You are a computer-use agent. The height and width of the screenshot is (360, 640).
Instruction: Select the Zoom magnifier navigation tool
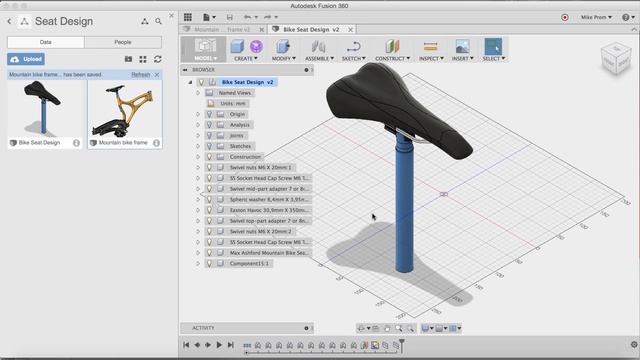click(399, 328)
